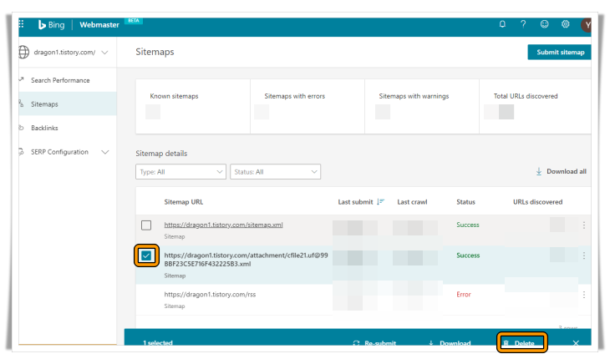This screenshot has width=610, height=364.
Task: Click the Download all arrow icon
Action: point(539,171)
